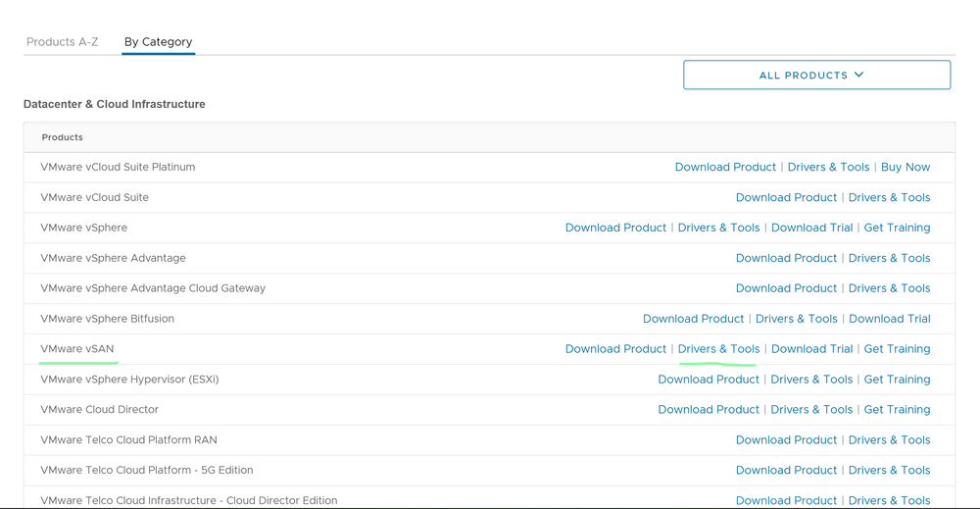The image size is (980, 509).
Task: Download Product for Telco Cloud Platform 5G Edition
Action: tap(786, 470)
